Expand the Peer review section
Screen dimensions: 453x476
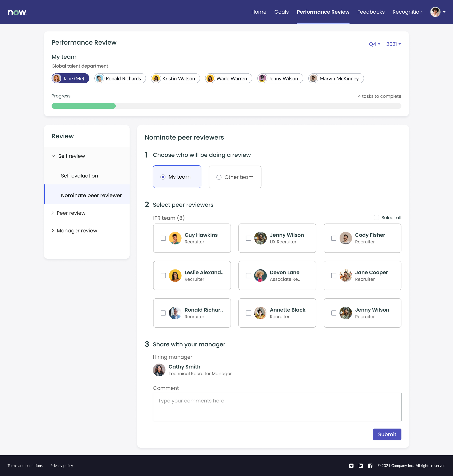click(71, 213)
